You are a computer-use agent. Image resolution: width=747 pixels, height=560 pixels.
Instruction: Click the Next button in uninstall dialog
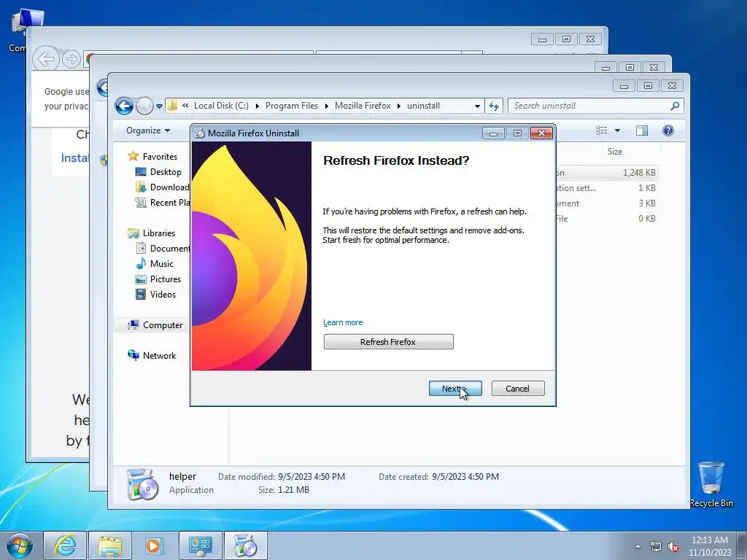coord(455,389)
